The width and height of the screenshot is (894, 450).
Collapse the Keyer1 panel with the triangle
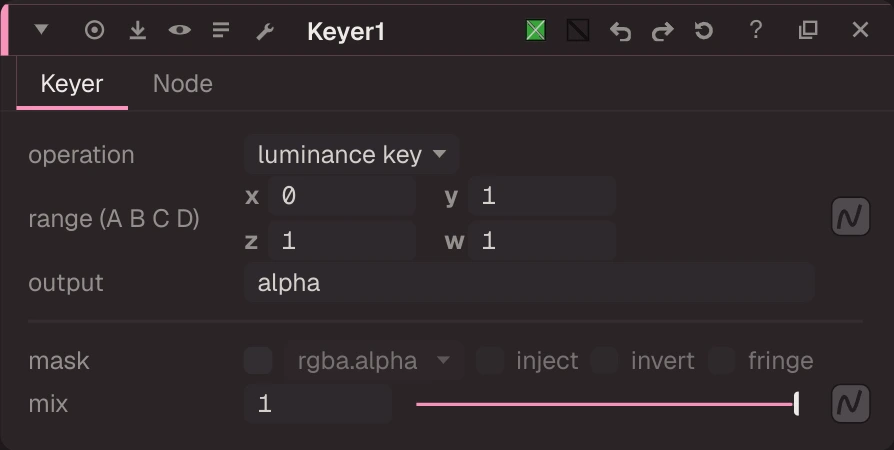(x=41, y=29)
